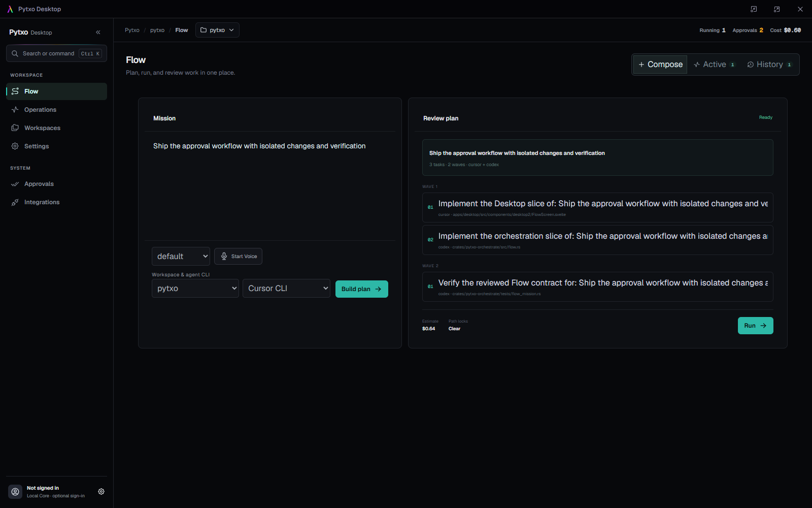
Task: Click into the Mission text area
Action: (x=270, y=186)
